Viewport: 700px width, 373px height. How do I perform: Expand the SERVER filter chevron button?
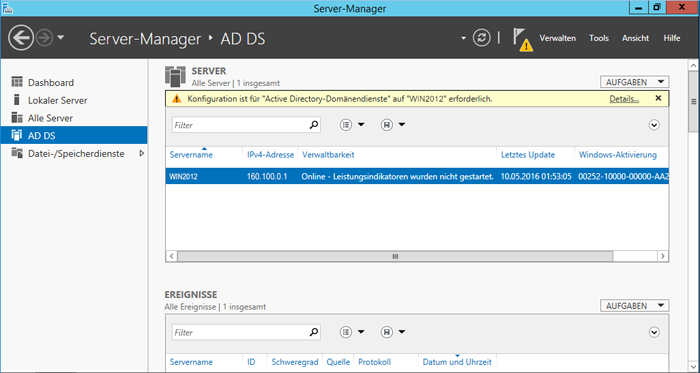[654, 125]
